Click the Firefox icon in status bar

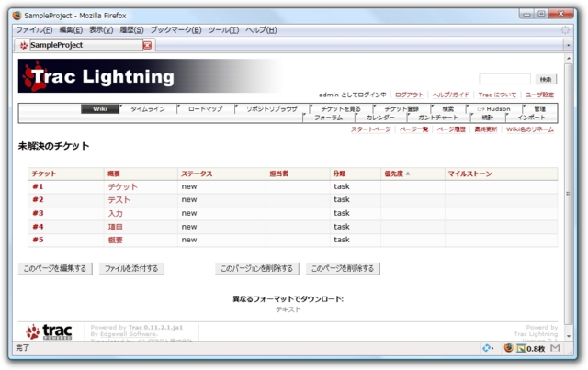tap(508, 348)
